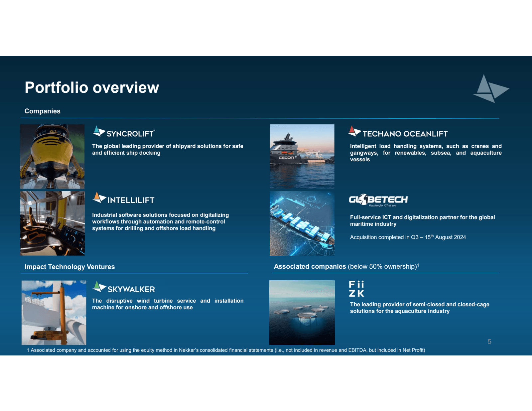
Task: Click the Intellilift industrial software description
Action: (161, 221)
